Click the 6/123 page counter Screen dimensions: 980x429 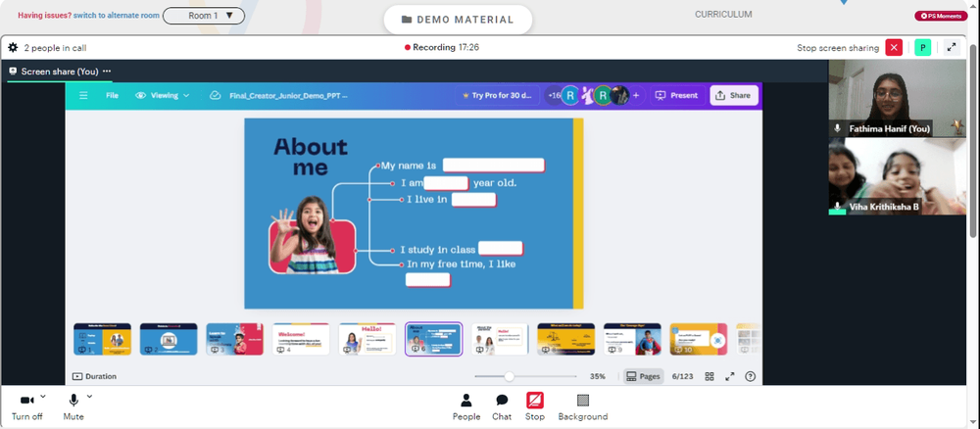click(x=682, y=376)
